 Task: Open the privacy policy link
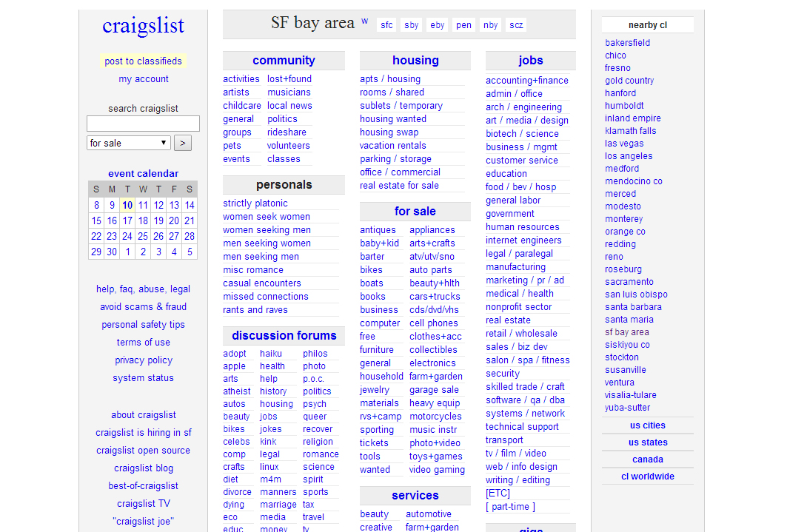pyautogui.click(x=144, y=360)
